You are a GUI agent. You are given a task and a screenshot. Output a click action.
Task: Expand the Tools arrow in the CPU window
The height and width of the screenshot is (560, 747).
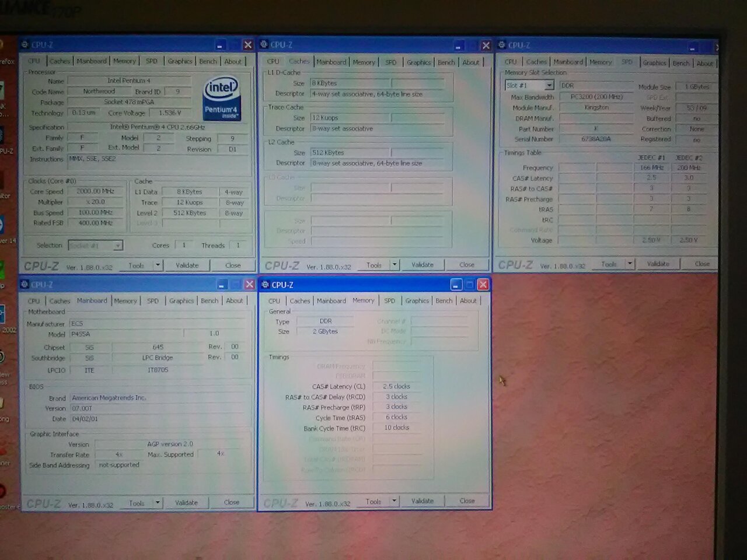coord(158,265)
